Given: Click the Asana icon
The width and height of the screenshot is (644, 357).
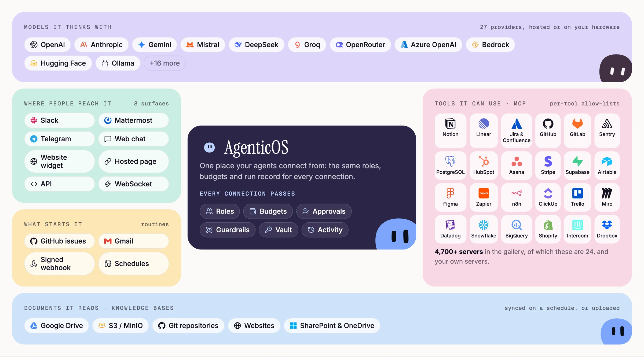Looking at the screenshot, I should (517, 161).
